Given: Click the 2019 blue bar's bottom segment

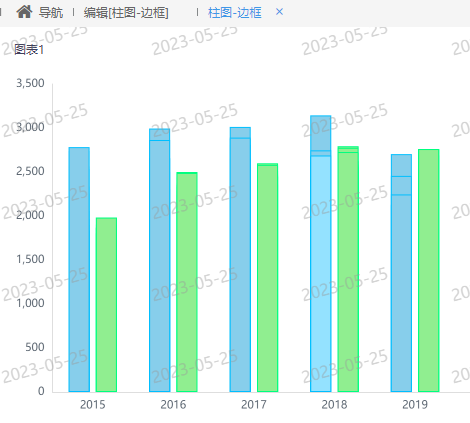Looking at the screenshot, I should point(401,293).
